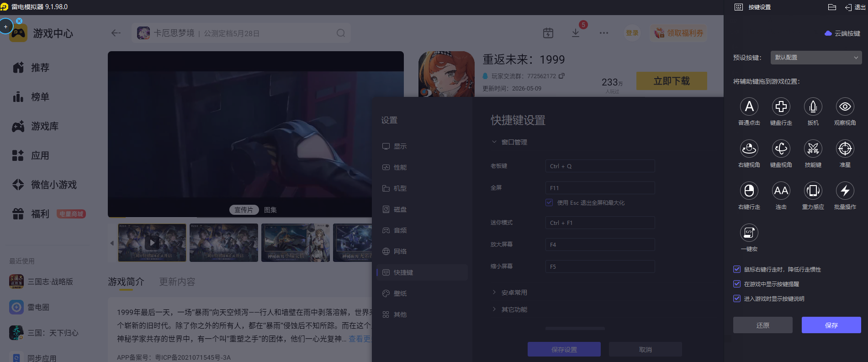868x362 pixels.
Task: Toggle 鼠标右键行走时，降低行走惯性 checkbox
Action: pyautogui.click(x=737, y=269)
